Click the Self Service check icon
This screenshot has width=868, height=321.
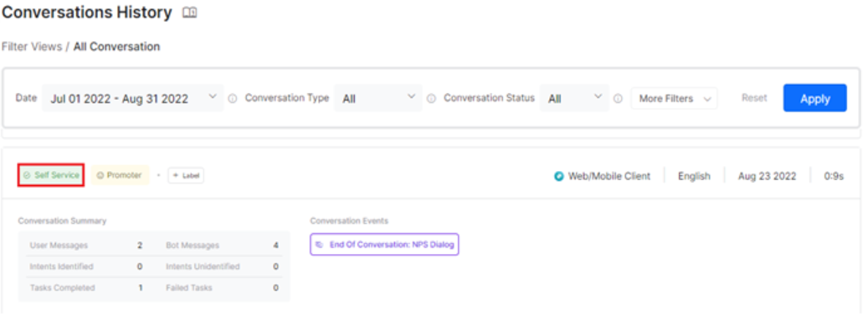pyautogui.click(x=27, y=175)
